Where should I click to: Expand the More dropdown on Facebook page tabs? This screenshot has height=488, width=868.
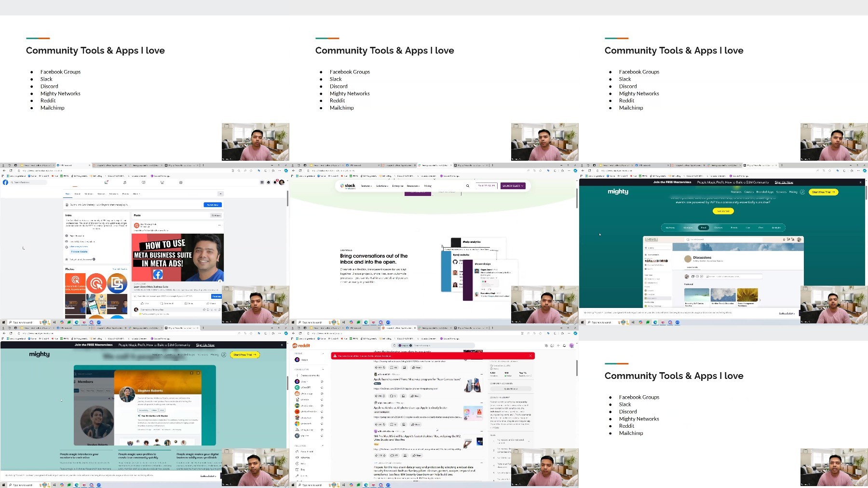pyautogui.click(x=136, y=194)
